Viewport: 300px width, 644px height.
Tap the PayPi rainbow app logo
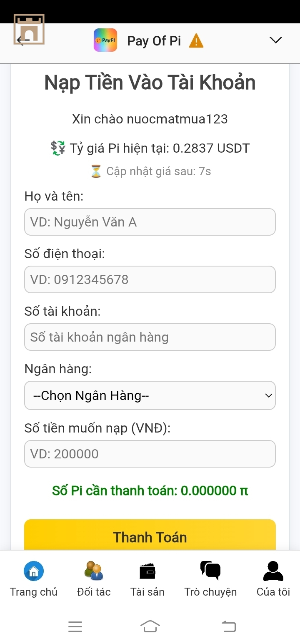[x=105, y=40]
